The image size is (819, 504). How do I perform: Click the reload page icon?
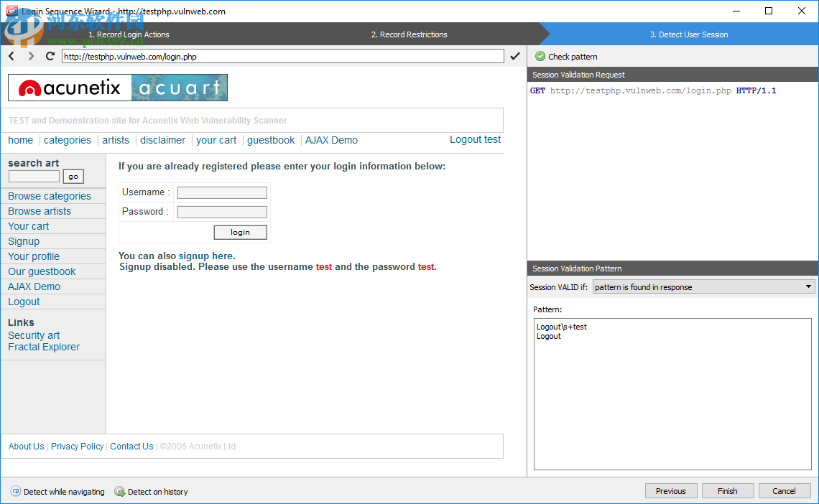[50, 56]
